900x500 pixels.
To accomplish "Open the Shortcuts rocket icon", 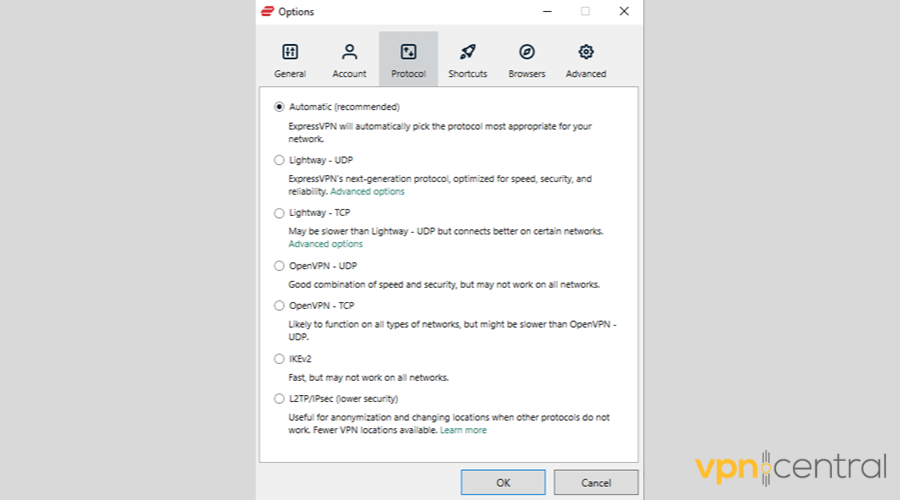I will (468, 52).
